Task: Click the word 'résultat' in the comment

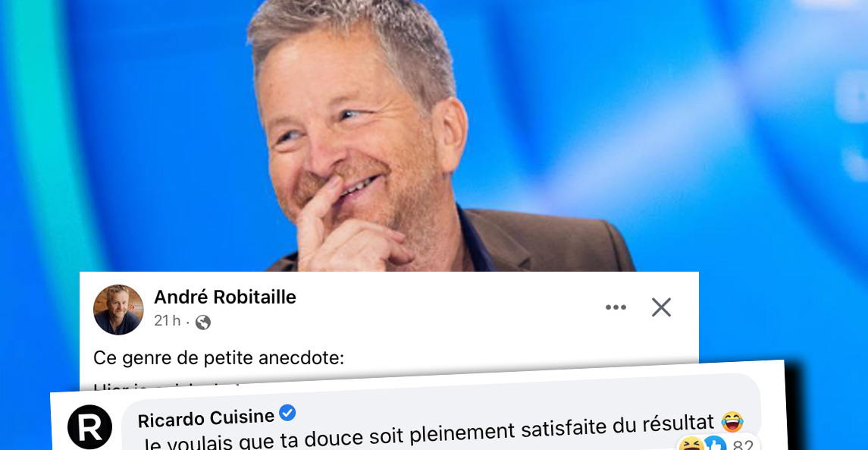Action: [672, 425]
